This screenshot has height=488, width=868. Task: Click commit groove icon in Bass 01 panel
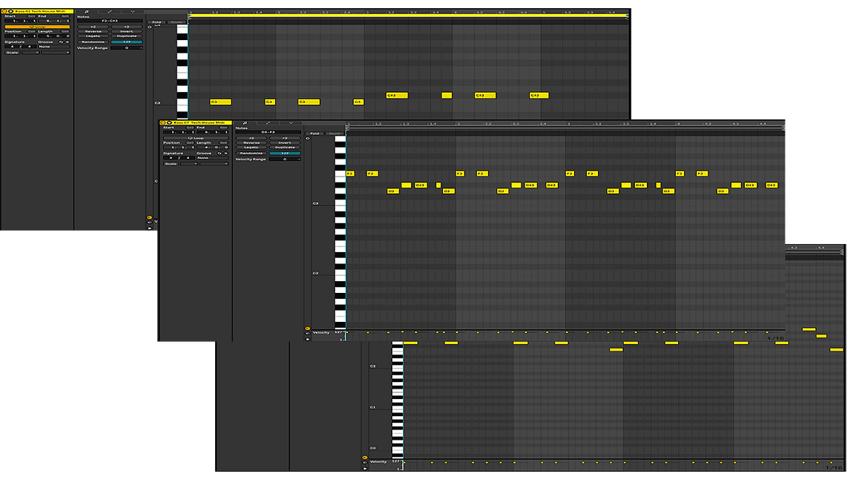(x=67, y=42)
